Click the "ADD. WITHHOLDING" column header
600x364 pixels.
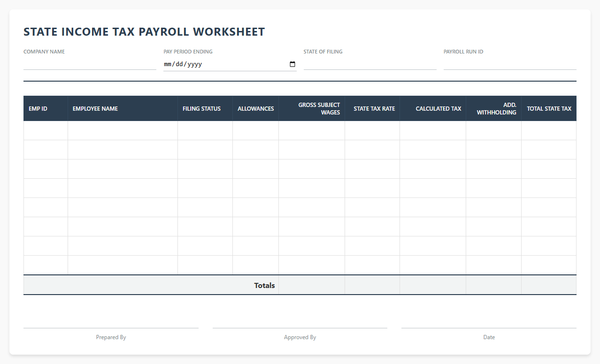493,108
